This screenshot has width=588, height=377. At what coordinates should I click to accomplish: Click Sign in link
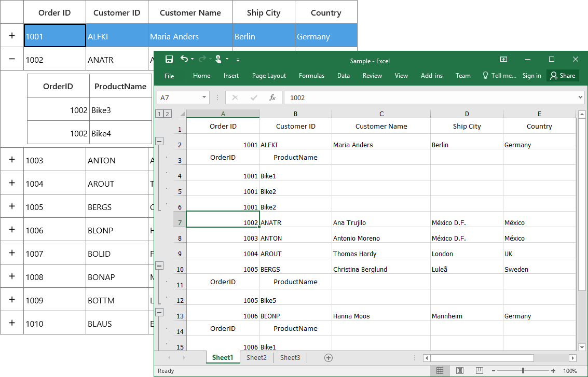pos(532,76)
